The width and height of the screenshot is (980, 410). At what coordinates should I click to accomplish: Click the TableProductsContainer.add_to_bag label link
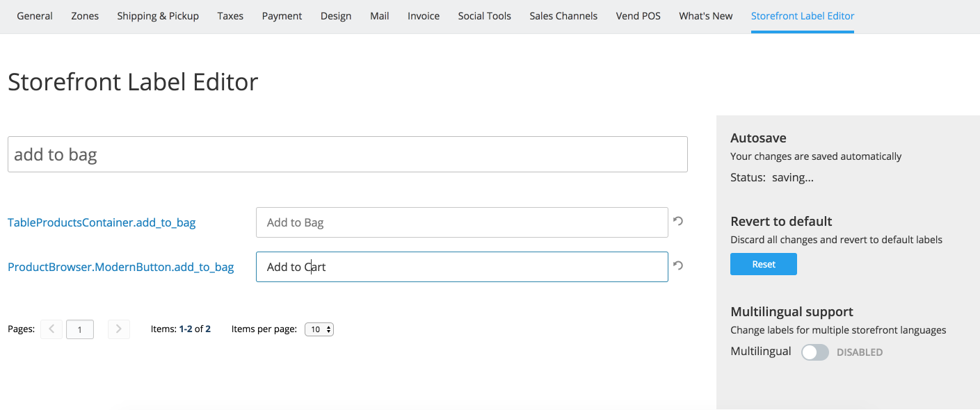(x=102, y=222)
